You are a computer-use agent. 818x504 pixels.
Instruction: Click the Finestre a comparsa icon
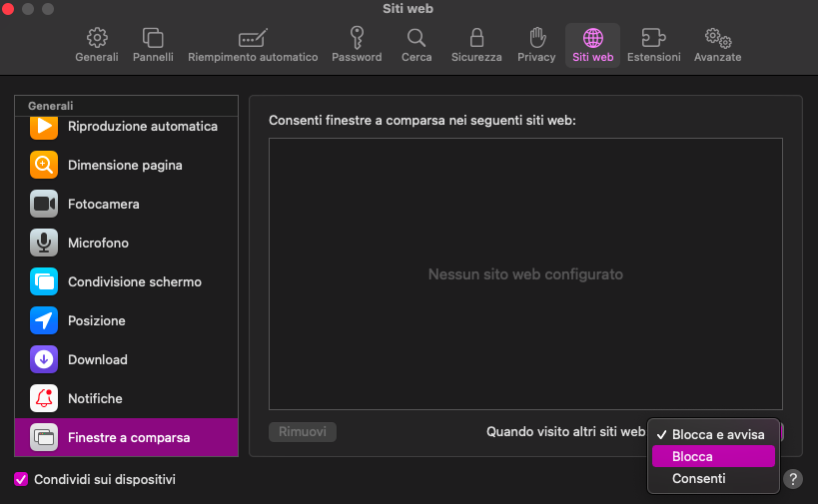(x=44, y=437)
